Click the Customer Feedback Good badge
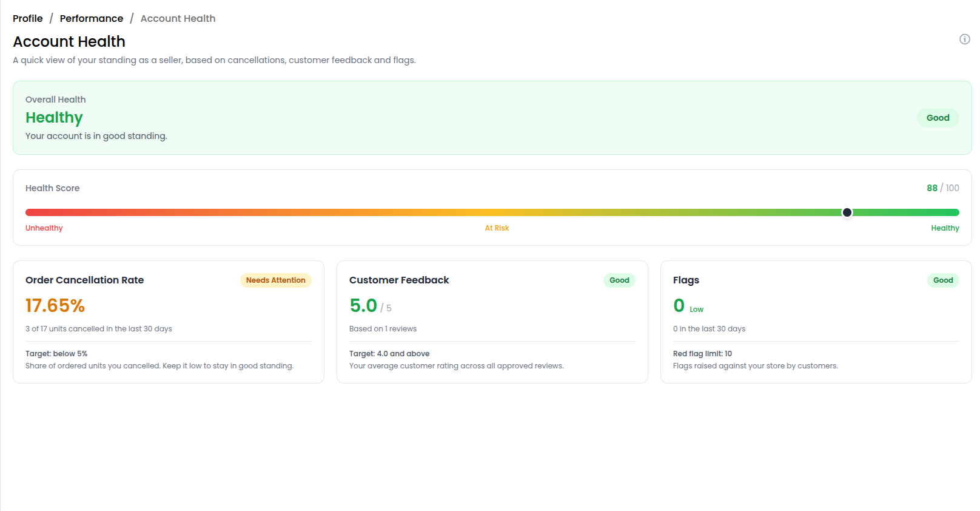The height and width of the screenshot is (511, 980). 619,280
